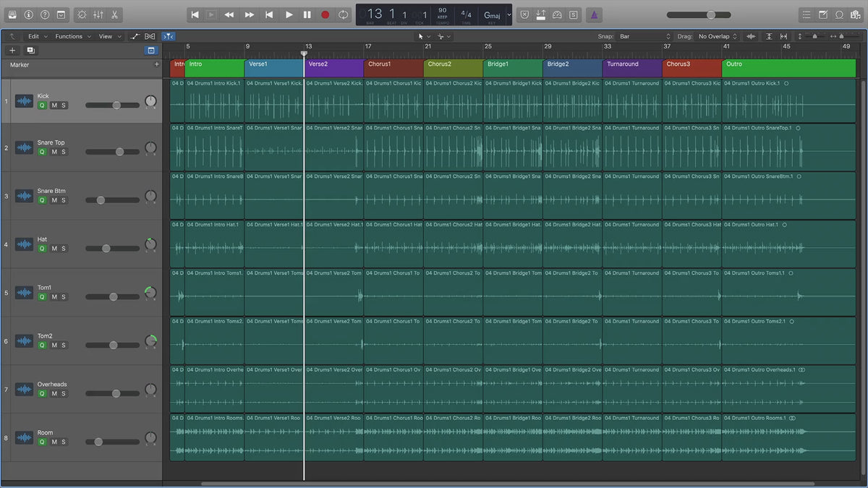The width and height of the screenshot is (868, 488).
Task: Click the Go to Beginning transport button
Action: (x=195, y=14)
